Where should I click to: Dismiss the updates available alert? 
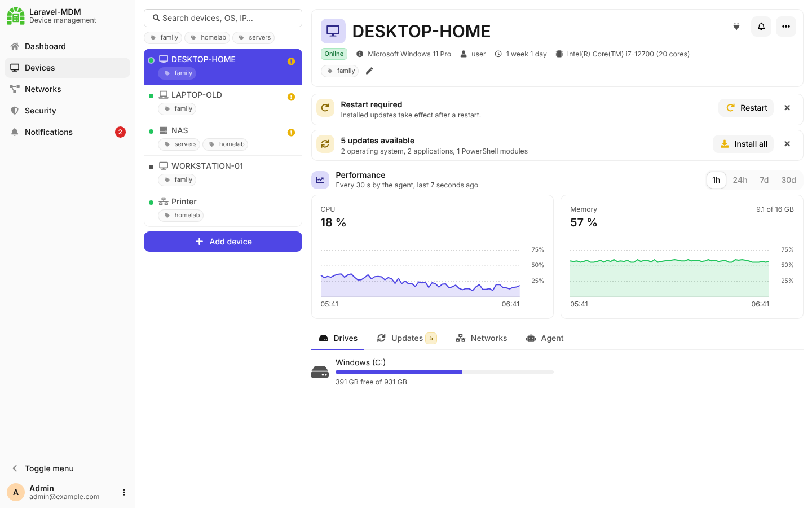pos(787,144)
